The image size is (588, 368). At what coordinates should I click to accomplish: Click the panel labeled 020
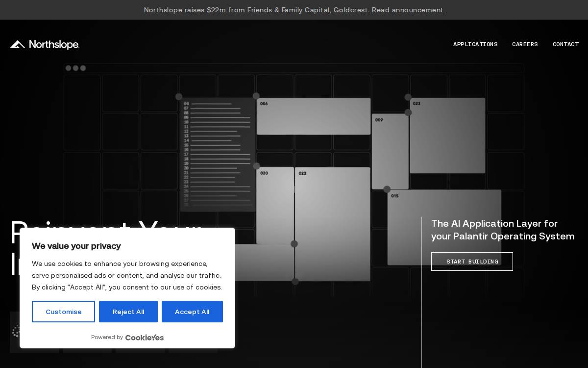pyautogui.click(x=275, y=206)
